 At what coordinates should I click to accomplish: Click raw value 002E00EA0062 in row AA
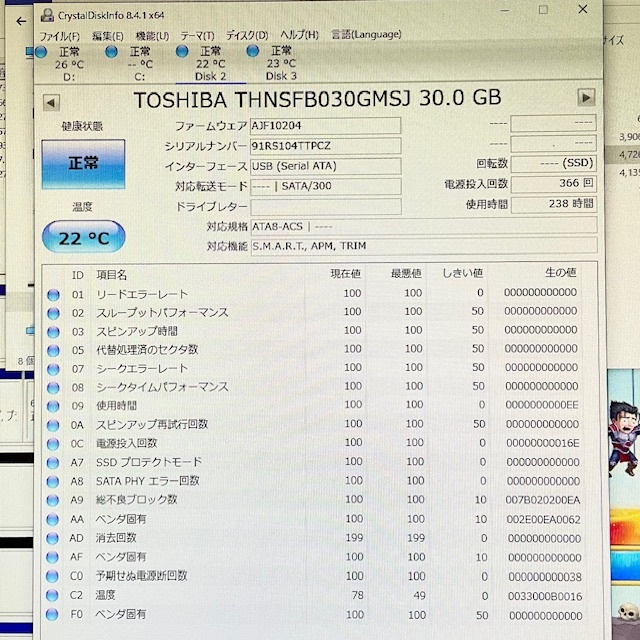pyautogui.click(x=543, y=519)
